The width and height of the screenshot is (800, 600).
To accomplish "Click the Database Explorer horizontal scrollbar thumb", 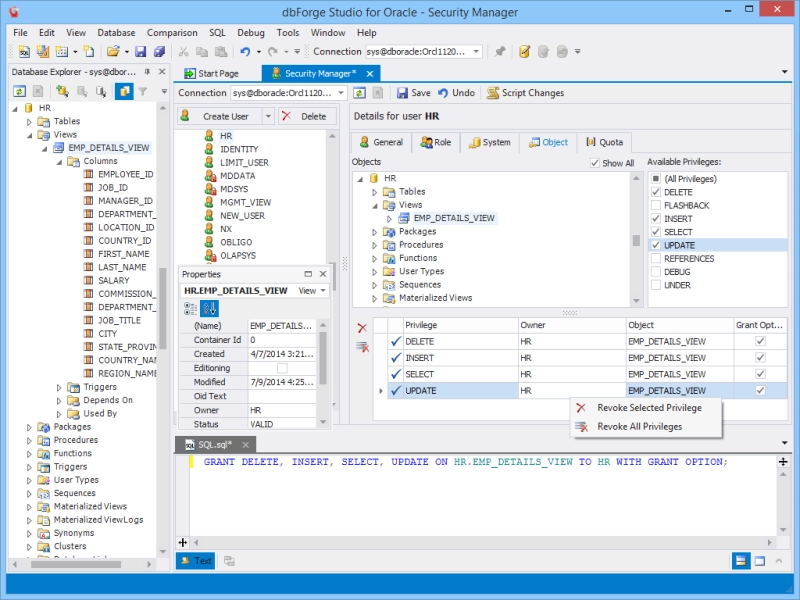I will click(x=76, y=564).
